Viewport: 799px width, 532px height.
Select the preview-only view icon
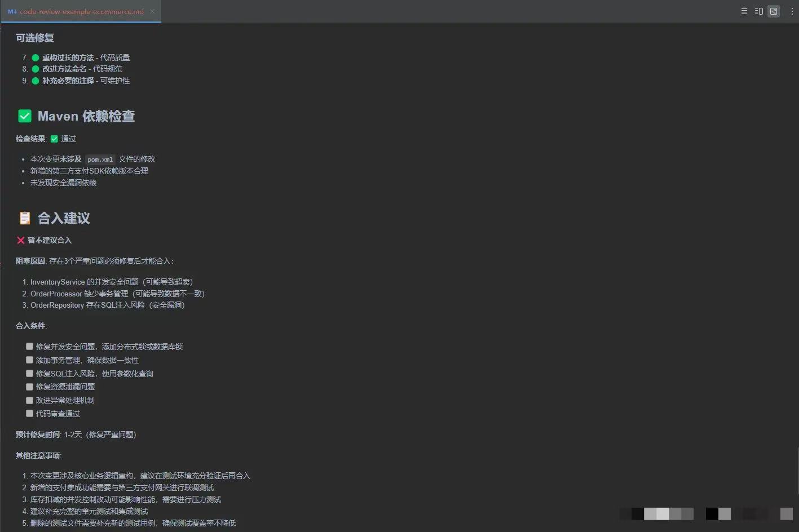[774, 11]
